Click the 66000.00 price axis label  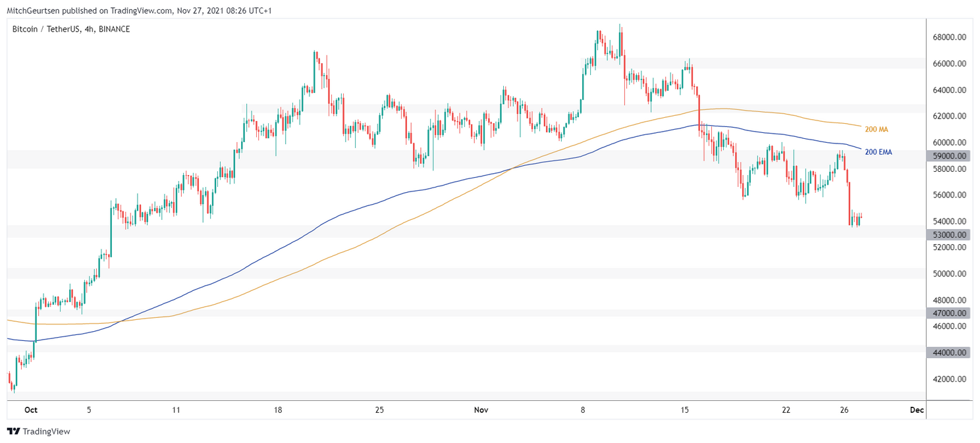949,64
